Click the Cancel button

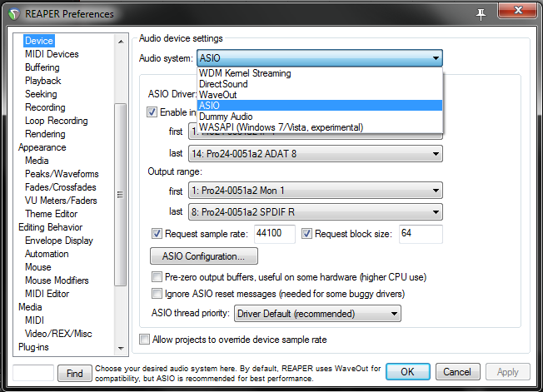(457, 371)
